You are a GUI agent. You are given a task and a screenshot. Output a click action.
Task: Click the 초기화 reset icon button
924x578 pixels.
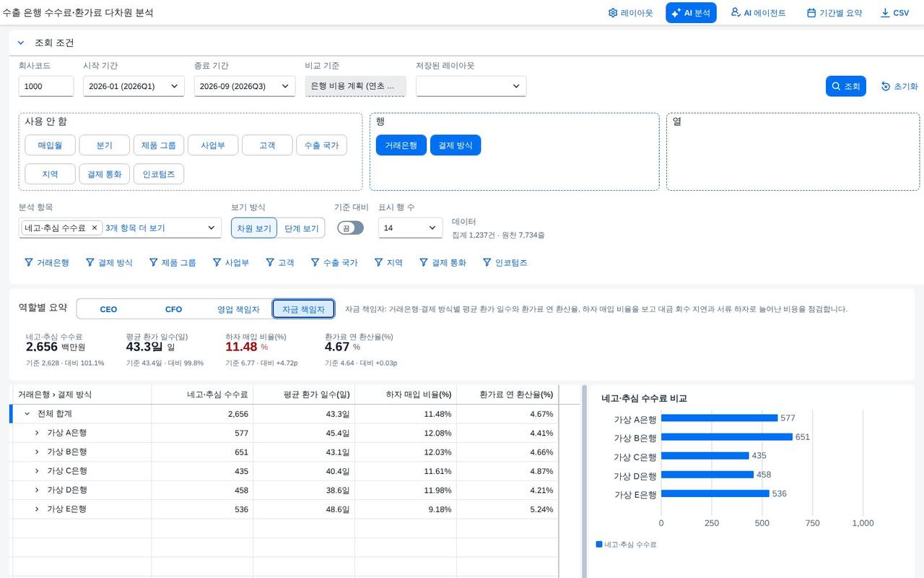tap(899, 86)
